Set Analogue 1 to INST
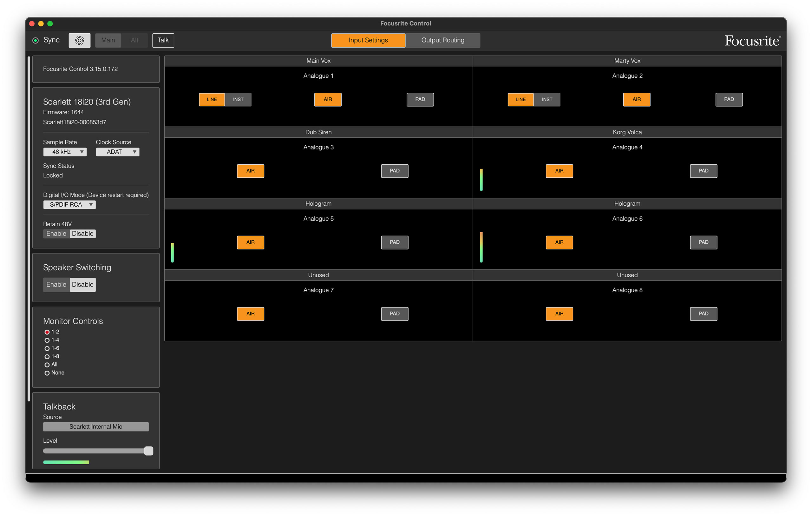This screenshot has height=516, width=812. (x=238, y=100)
